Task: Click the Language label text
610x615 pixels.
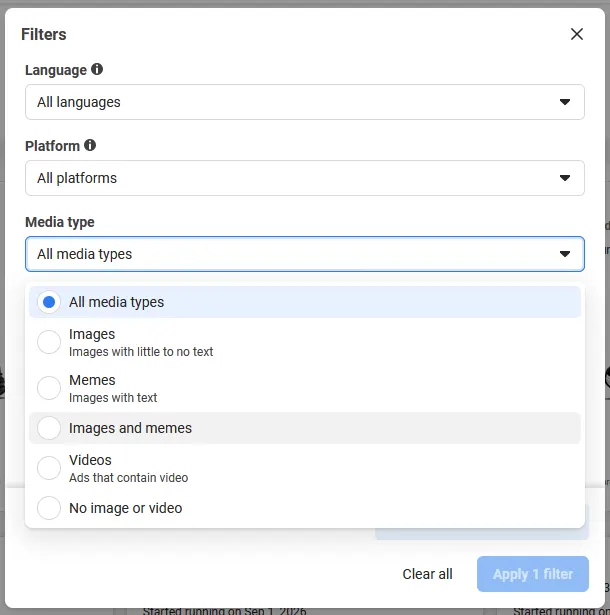Action: coord(56,70)
